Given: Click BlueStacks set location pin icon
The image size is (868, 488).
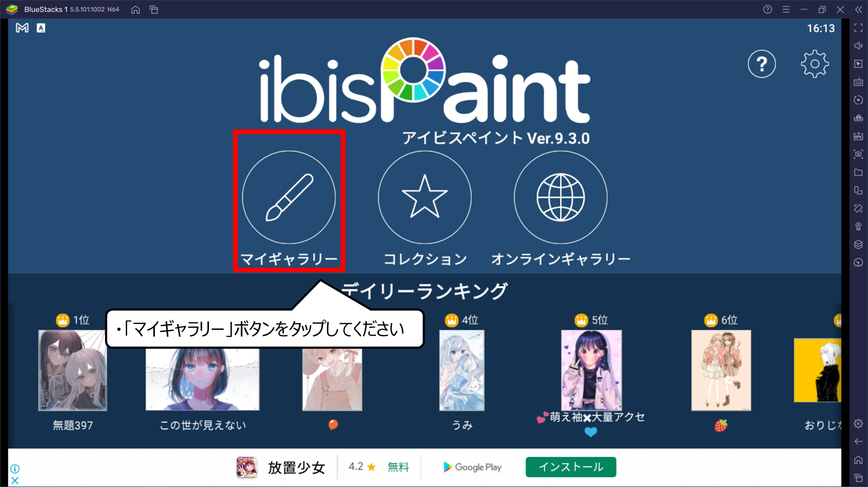Looking at the screenshot, I should pyautogui.click(x=858, y=226).
